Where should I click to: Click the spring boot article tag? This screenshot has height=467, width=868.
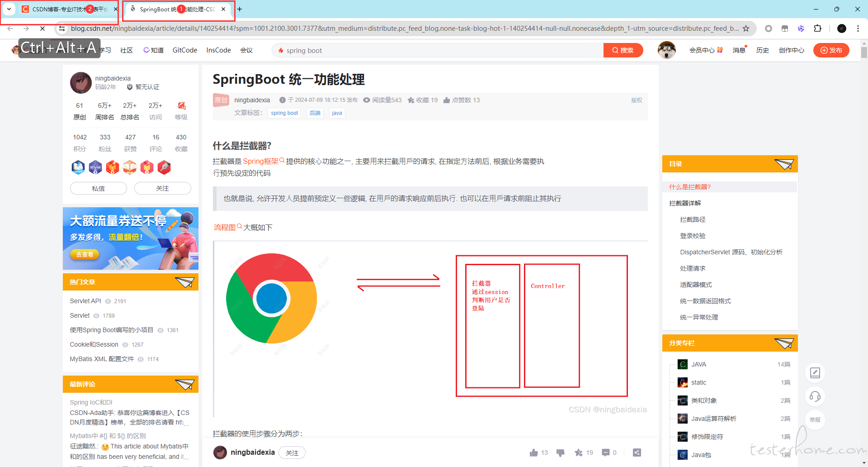285,113
